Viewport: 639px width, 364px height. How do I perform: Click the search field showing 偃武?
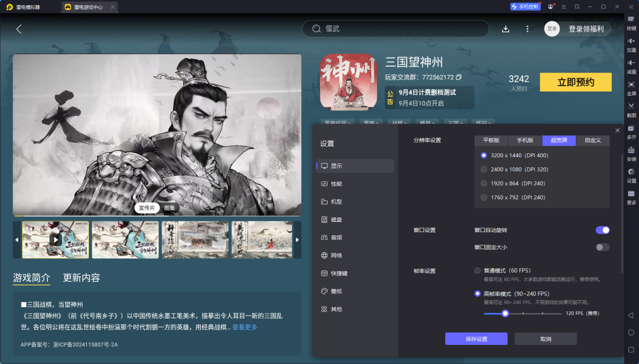(396, 29)
